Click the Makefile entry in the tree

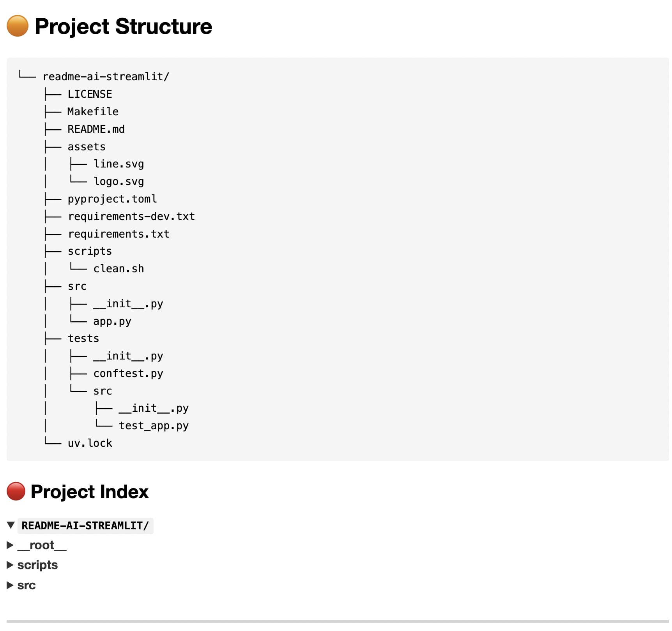(93, 112)
